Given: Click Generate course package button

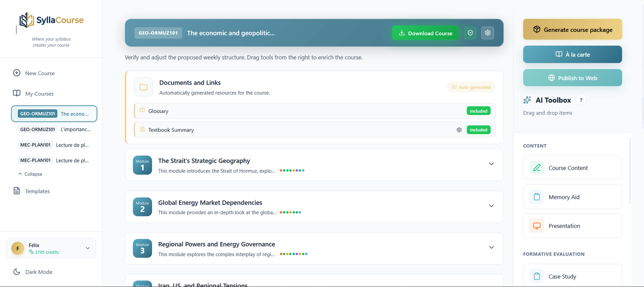Looking at the screenshot, I should (572, 29).
